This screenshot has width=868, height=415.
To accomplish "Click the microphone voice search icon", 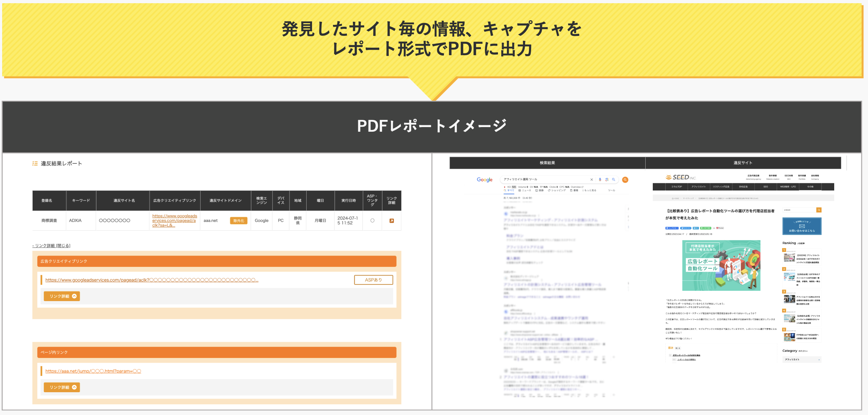I will click(x=600, y=180).
